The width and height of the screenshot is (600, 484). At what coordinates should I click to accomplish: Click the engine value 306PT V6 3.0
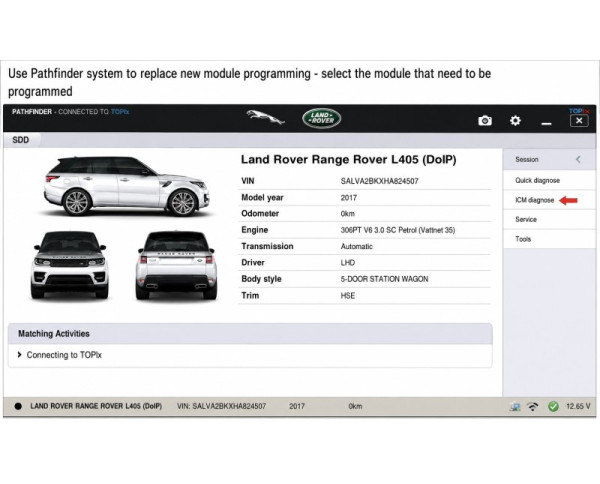[x=398, y=230]
